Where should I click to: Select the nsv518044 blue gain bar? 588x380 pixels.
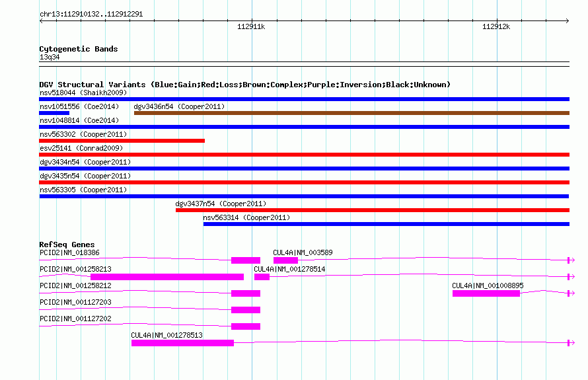point(304,99)
